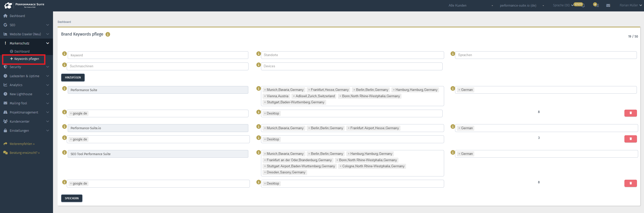Remove Cologne,North Rhine-Westphalia,Germany tag
Viewport: 644px width, 213px height.
[340, 166]
